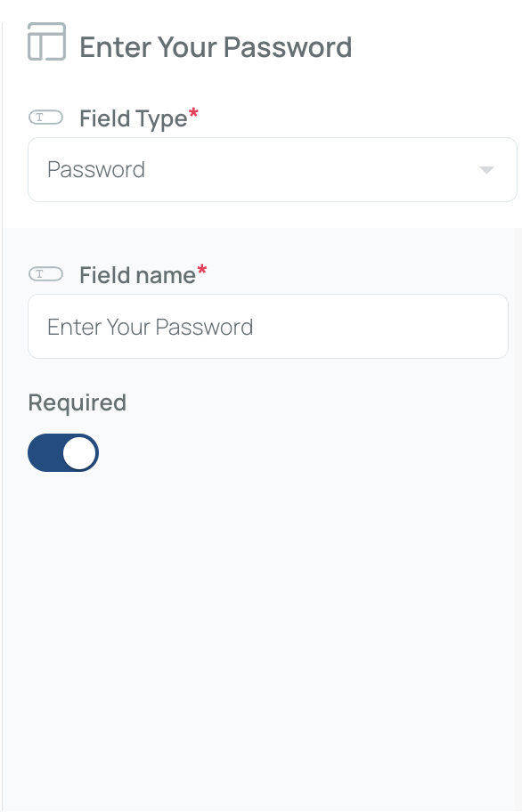Click the Required label above the switch
The width and height of the screenshot is (522, 812).
point(77,402)
